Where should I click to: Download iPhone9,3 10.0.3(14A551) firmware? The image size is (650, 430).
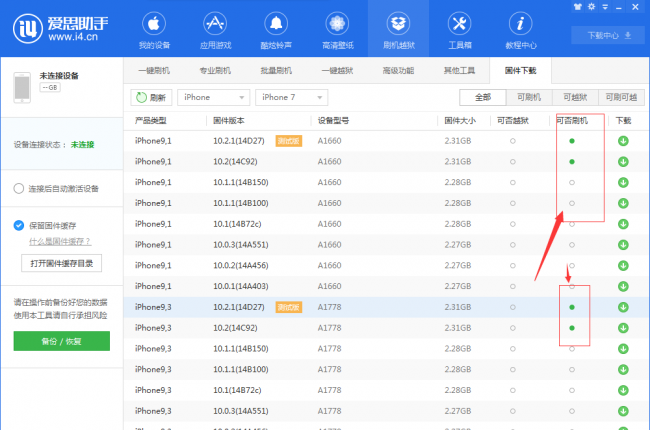[x=623, y=411]
